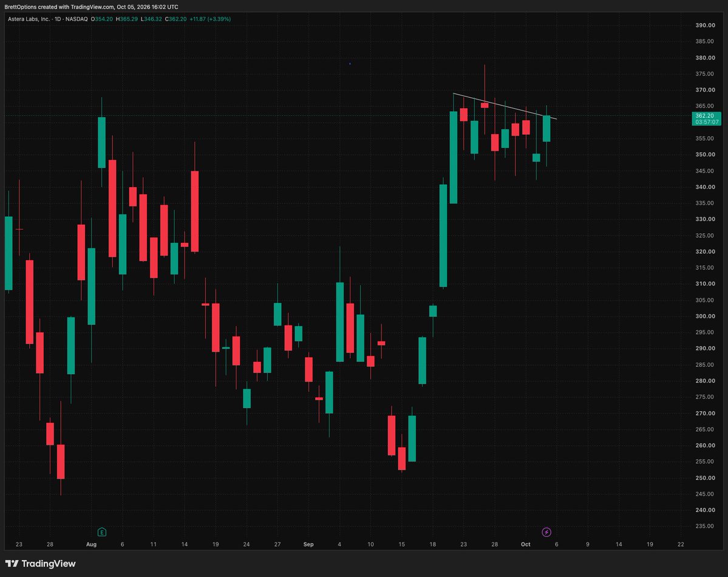Click the 370.00 price axis label

pyautogui.click(x=705, y=90)
